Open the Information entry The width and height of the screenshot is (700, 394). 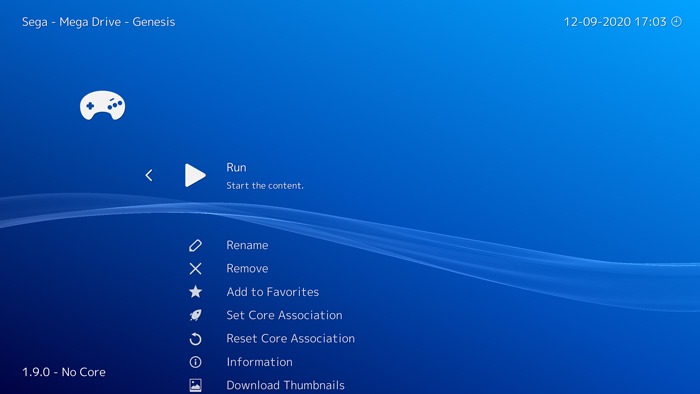[260, 362]
